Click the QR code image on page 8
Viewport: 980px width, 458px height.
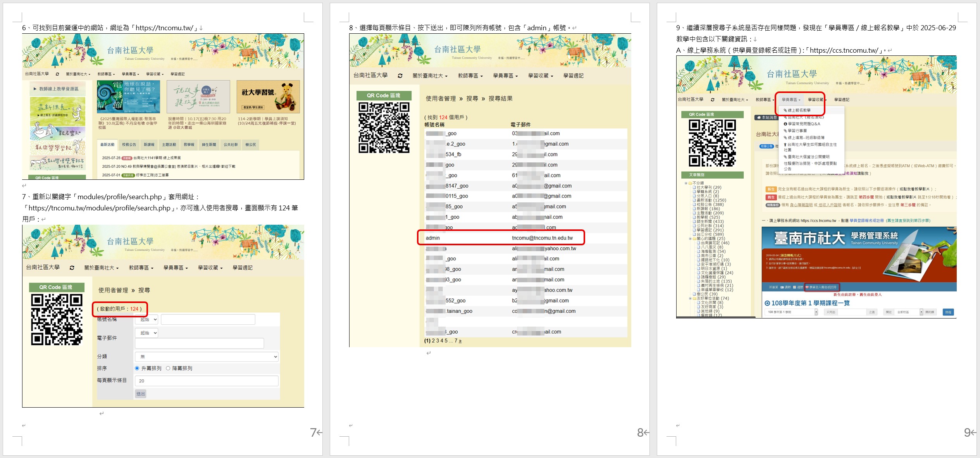pos(384,127)
